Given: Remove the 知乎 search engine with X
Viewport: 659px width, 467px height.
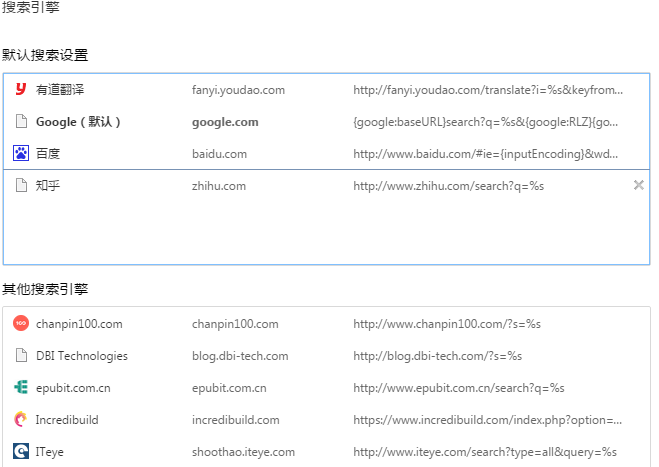Looking at the screenshot, I should (x=638, y=185).
